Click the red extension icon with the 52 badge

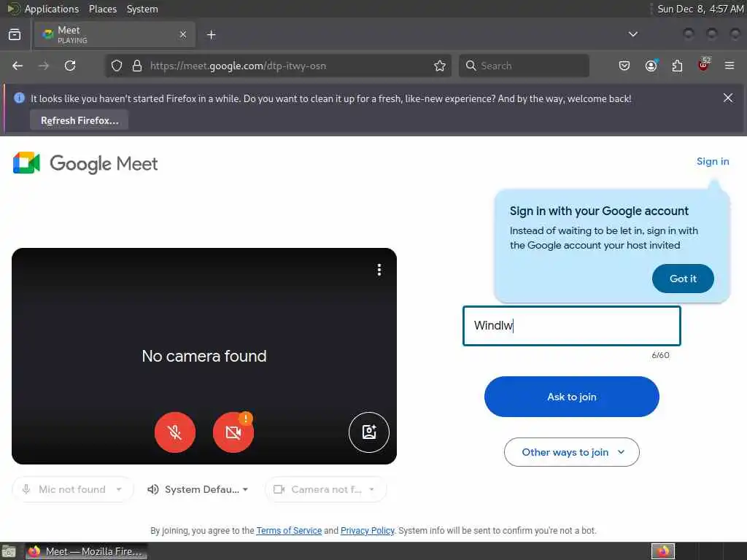[704, 65]
